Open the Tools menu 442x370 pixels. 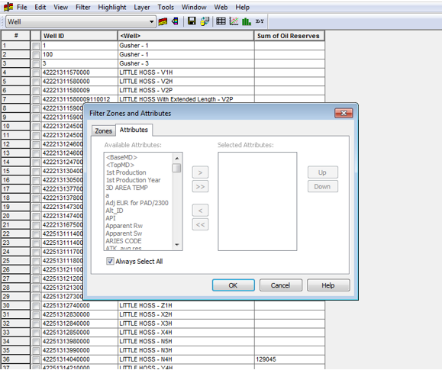tap(166, 7)
